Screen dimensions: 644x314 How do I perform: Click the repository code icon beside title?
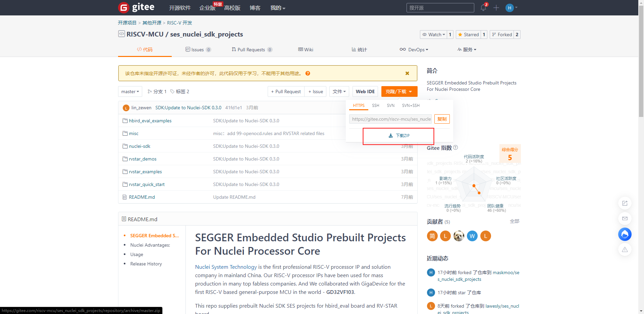(x=121, y=34)
